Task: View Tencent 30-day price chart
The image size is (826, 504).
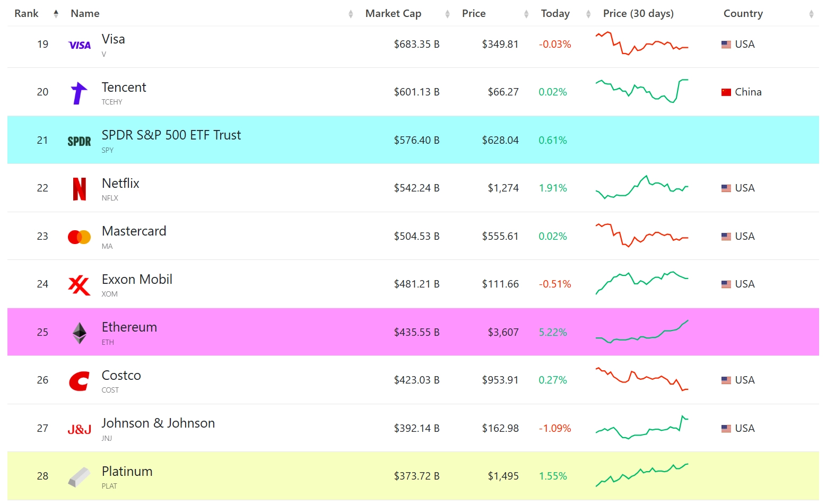Action: (642, 91)
